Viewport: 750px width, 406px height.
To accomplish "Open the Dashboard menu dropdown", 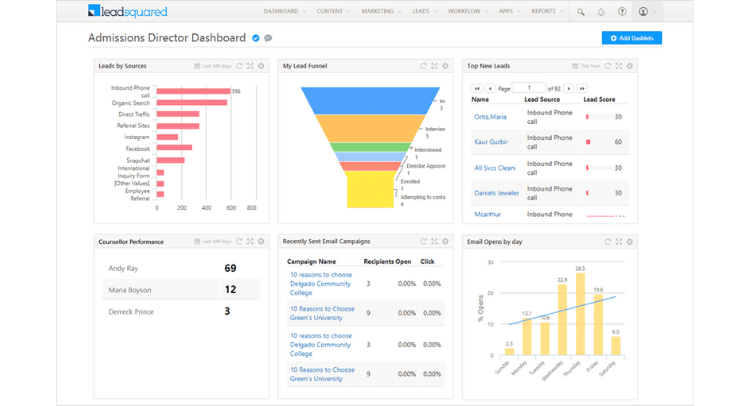I will [285, 11].
